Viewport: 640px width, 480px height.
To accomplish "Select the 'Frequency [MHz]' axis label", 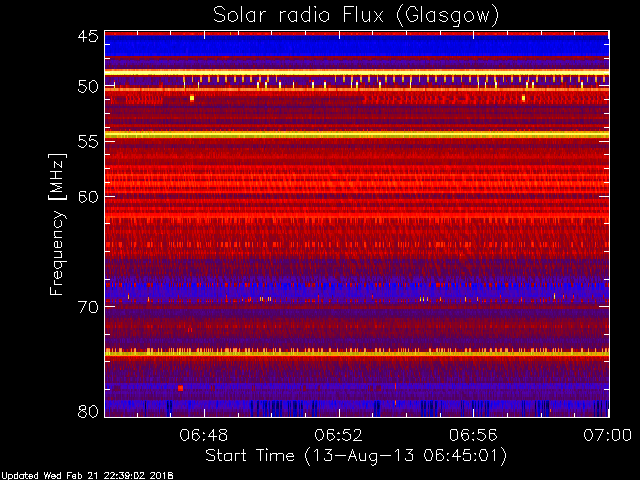I will tap(58, 224).
